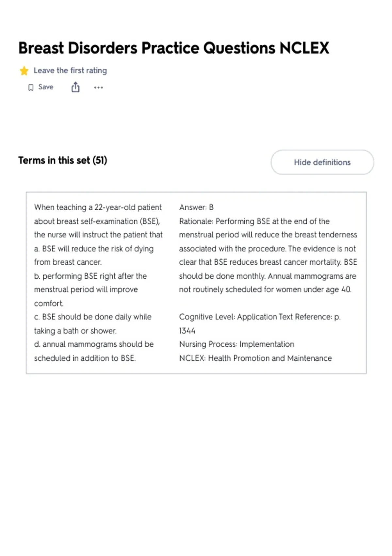Select option a about reducing dying risk

tap(94, 255)
